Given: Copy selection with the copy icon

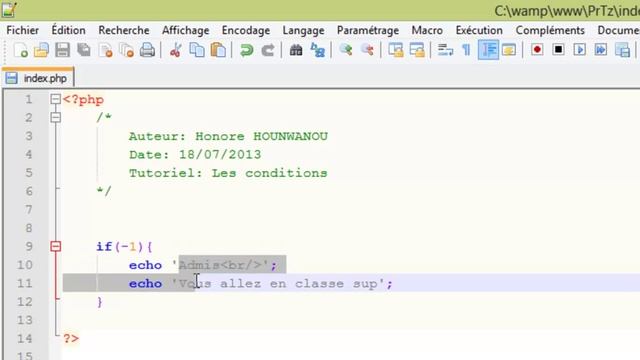Looking at the screenshot, I should coord(197,50).
